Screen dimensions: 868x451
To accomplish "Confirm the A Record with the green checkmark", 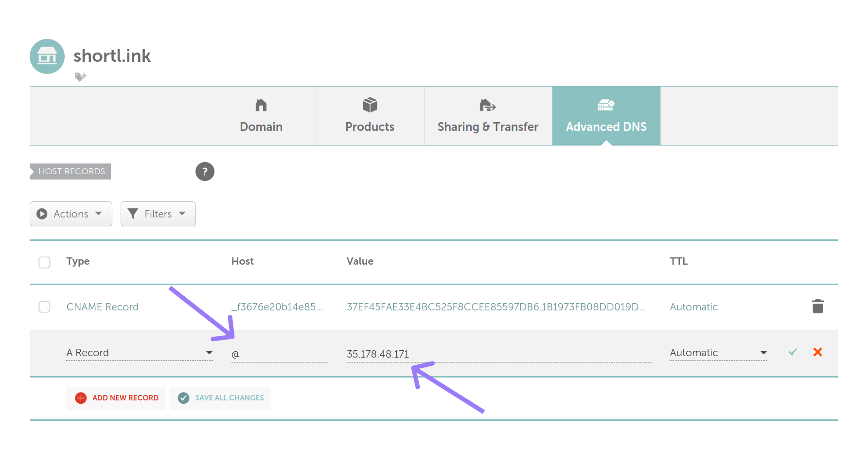I will point(792,352).
